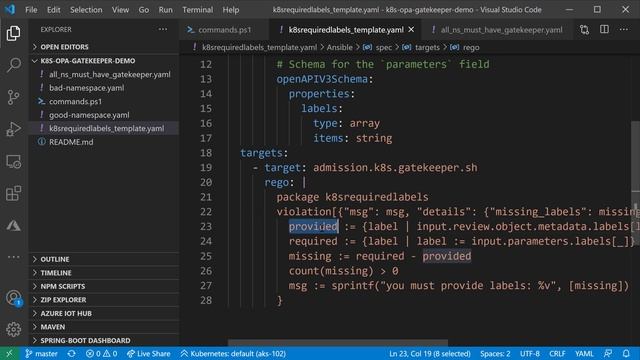
Task: Change file encoding UTF-8
Action: pyautogui.click(x=530, y=353)
